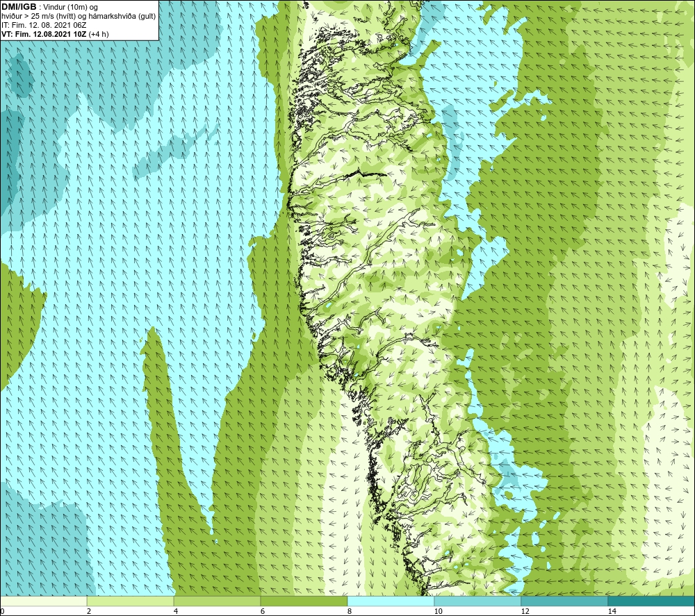This screenshot has width=695, height=616.
Task: Click the DMI/IGB title text
Action: (19, 7)
